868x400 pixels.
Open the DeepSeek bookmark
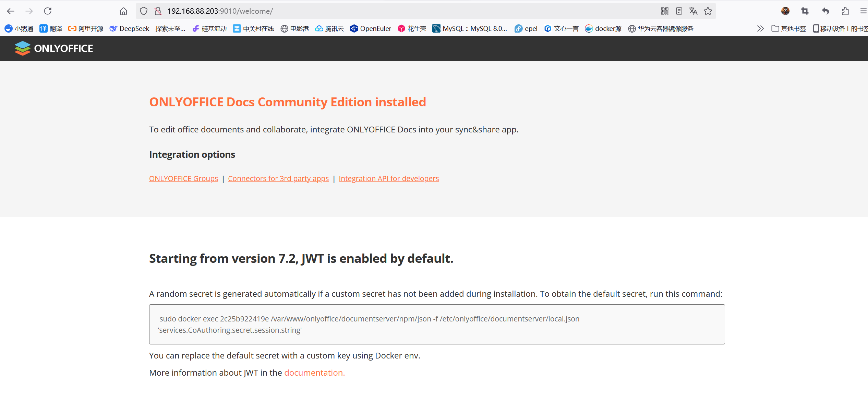[147, 28]
